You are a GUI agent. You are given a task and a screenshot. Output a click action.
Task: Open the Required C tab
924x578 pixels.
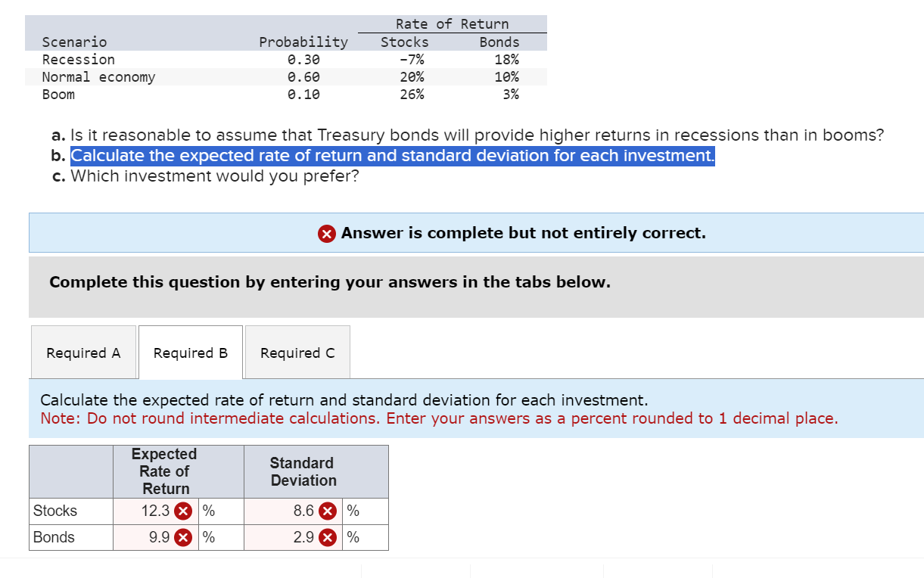pyautogui.click(x=297, y=352)
